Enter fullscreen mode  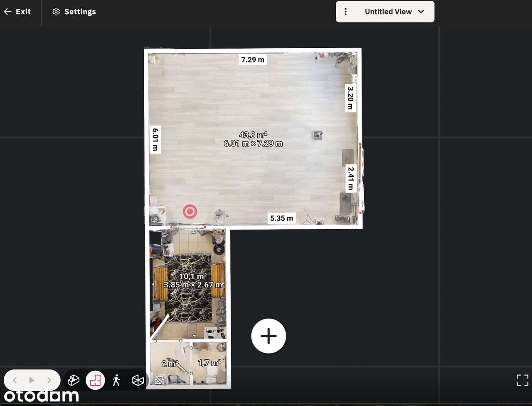pos(522,380)
